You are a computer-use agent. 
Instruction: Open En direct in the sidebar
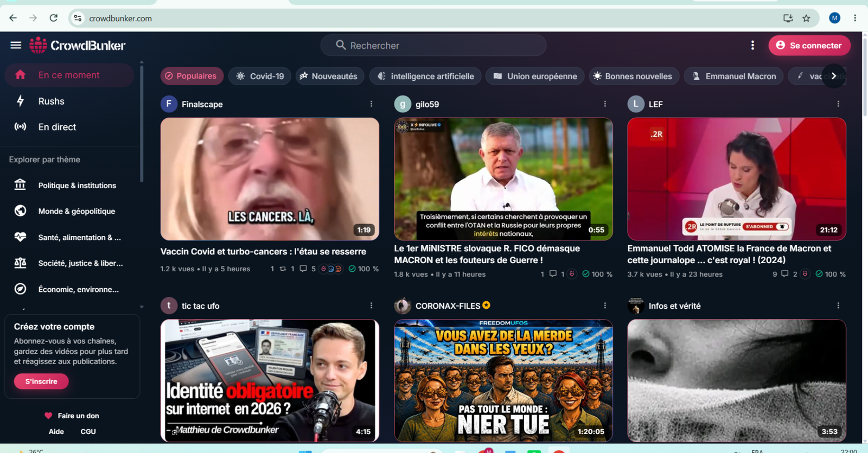click(x=69, y=127)
